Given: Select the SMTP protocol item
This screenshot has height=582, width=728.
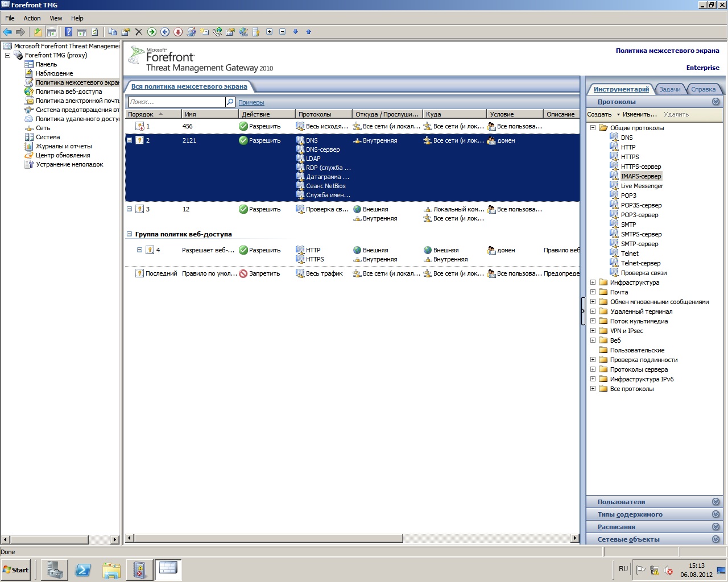Looking at the screenshot, I should [628, 225].
